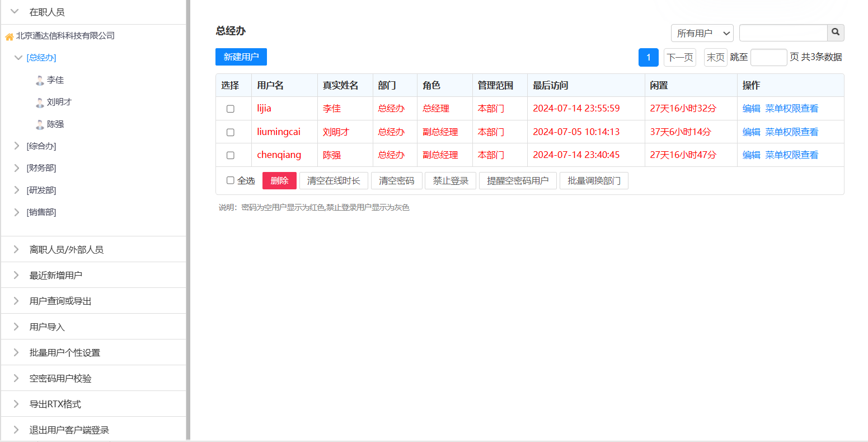This screenshot has width=868, height=442.
Task: Click the magnifier search icon button
Action: (x=836, y=32)
